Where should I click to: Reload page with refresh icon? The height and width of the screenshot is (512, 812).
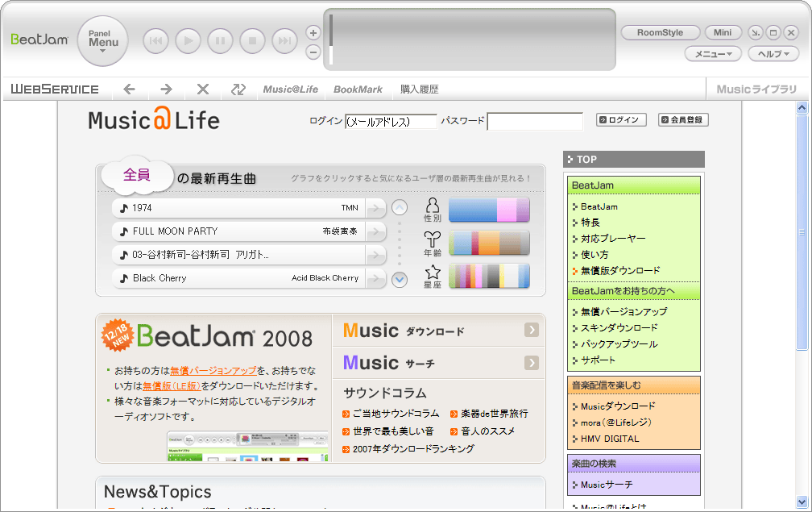238,89
